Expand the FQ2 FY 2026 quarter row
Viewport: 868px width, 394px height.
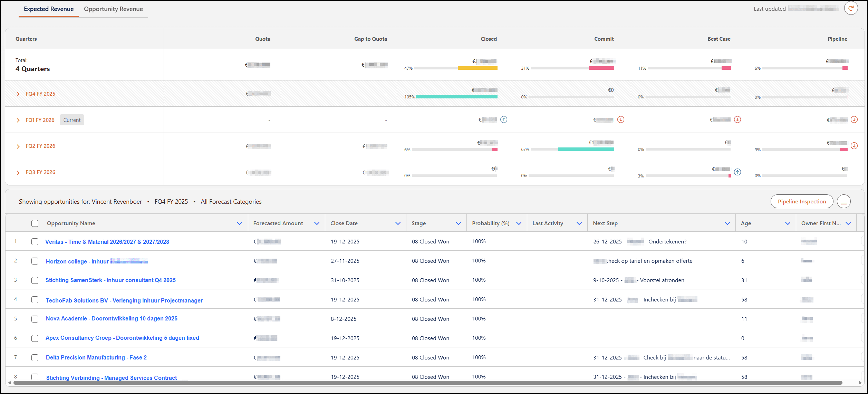pyautogui.click(x=18, y=146)
